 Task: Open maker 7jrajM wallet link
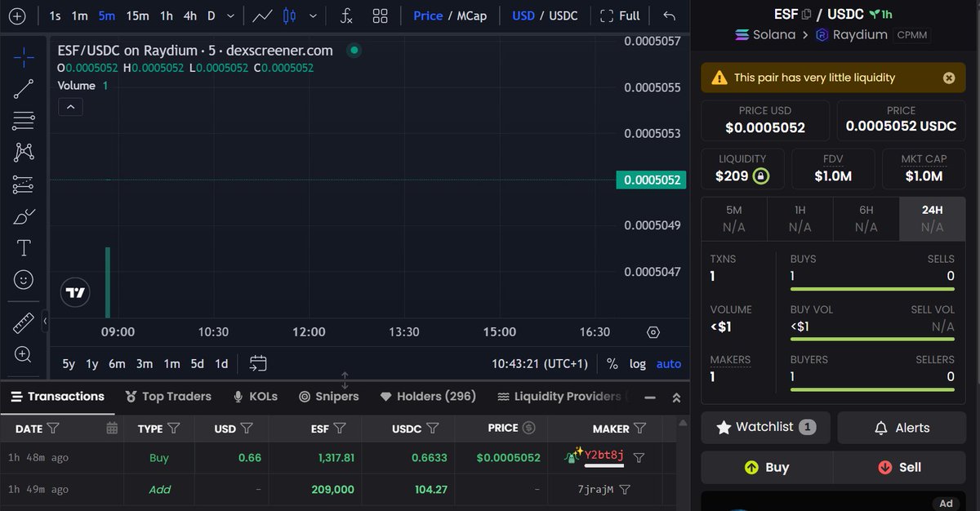(x=596, y=490)
